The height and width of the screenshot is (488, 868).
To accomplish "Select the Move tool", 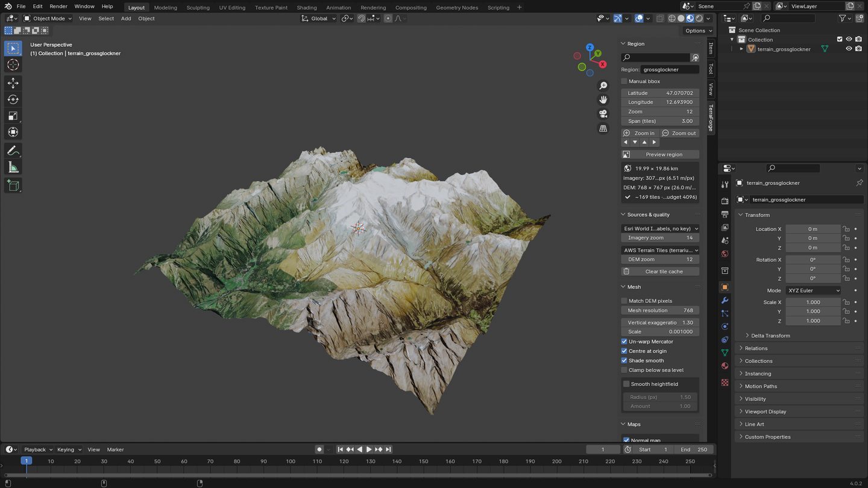I will 13,83.
